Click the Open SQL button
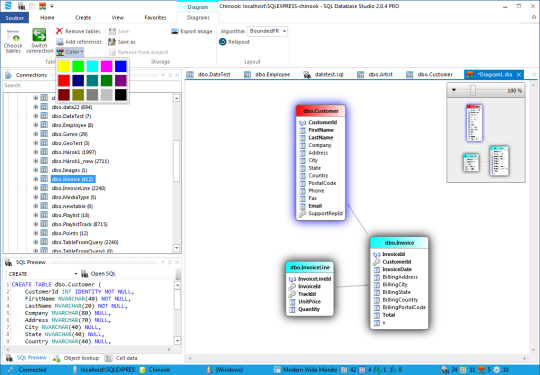This screenshot has width=540, height=375. pos(98,274)
